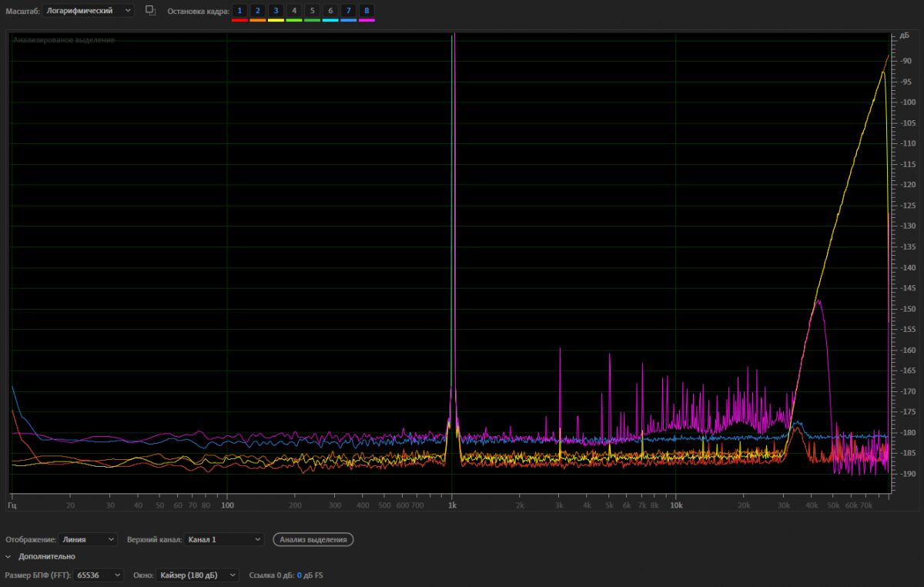This screenshot has height=587, width=924.
Task: Collapse the Дополнительно section
Action: coord(8,556)
